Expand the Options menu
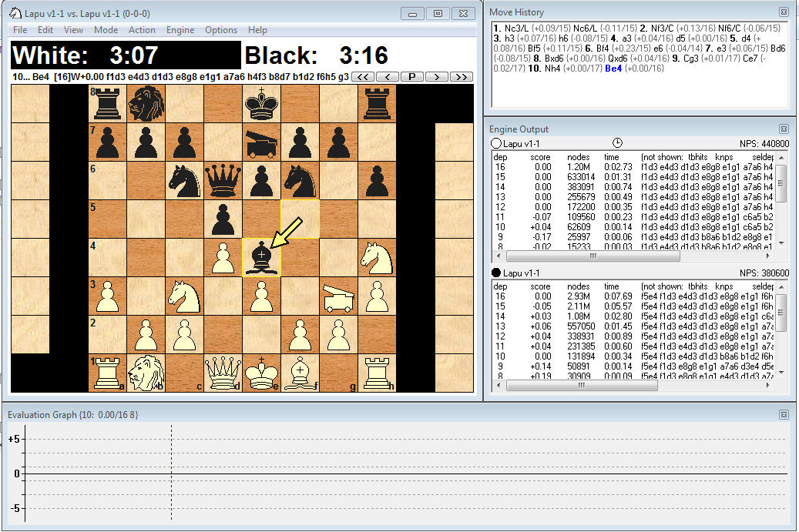Viewport: 799px width, 532px height. pyautogui.click(x=221, y=30)
